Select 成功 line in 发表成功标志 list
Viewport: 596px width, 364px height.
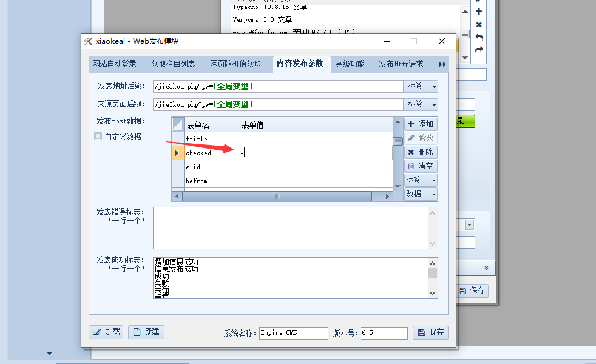click(x=161, y=276)
